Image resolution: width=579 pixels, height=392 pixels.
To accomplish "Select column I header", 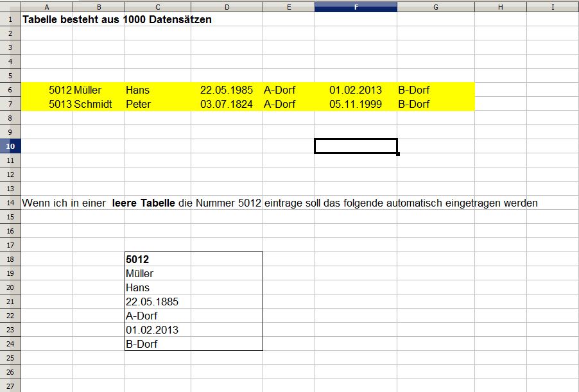I will click(553, 7).
